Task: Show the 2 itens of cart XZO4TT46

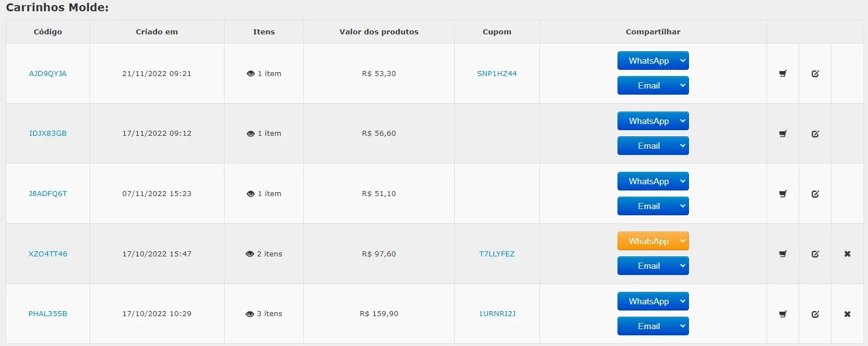Action: 263,254
